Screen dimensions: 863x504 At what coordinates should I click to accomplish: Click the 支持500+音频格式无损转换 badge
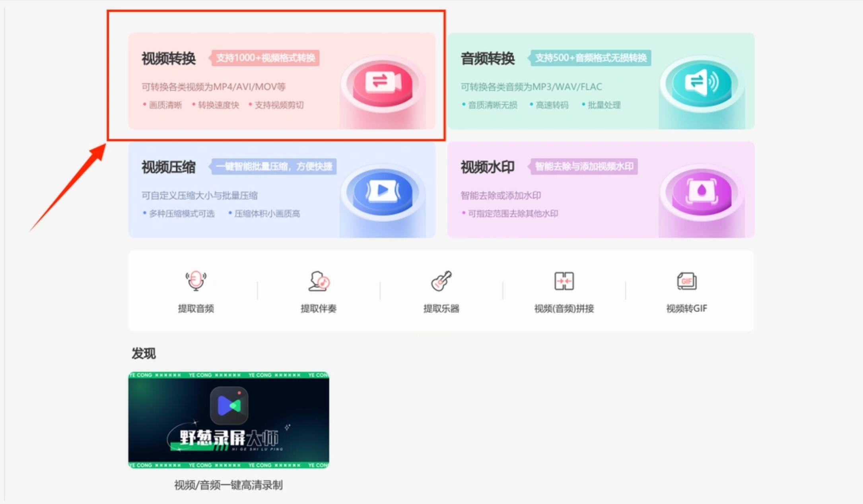591,58
